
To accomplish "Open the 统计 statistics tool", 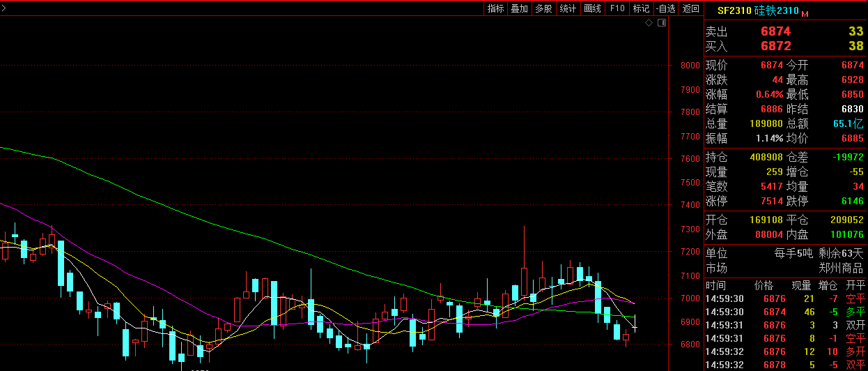I will tap(568, 8).
